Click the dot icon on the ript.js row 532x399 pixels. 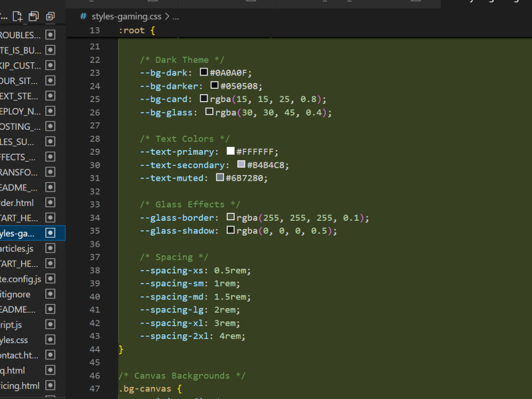[x=50, y=325]
